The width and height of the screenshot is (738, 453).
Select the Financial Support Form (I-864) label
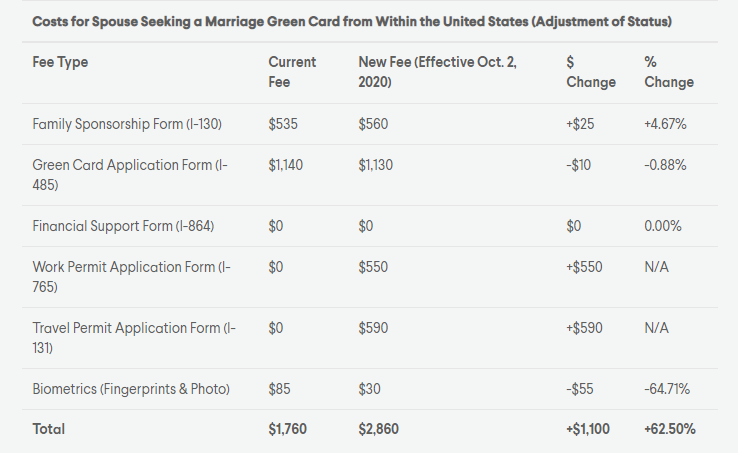123,226
